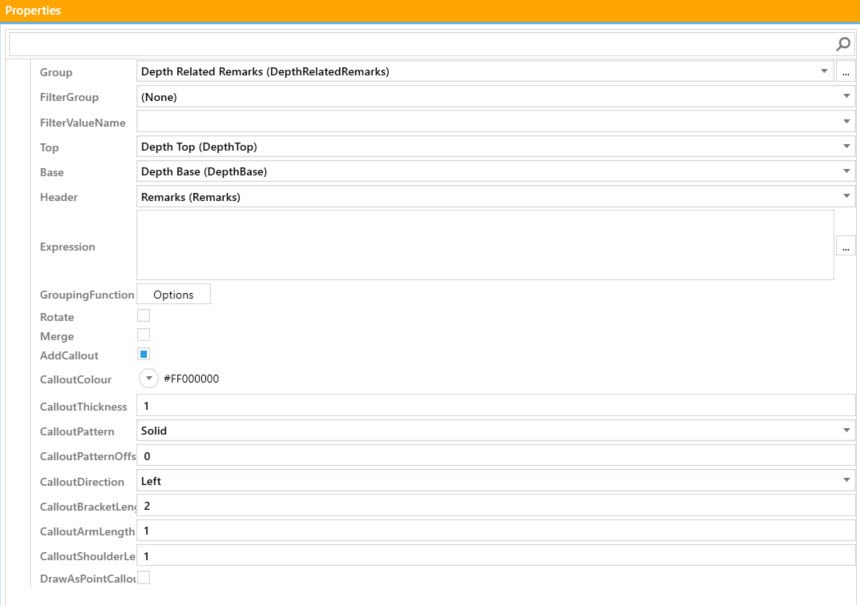The image size is (860, 605).
Task: Toggle the Rotate checkbox
Action: [144, 316]
